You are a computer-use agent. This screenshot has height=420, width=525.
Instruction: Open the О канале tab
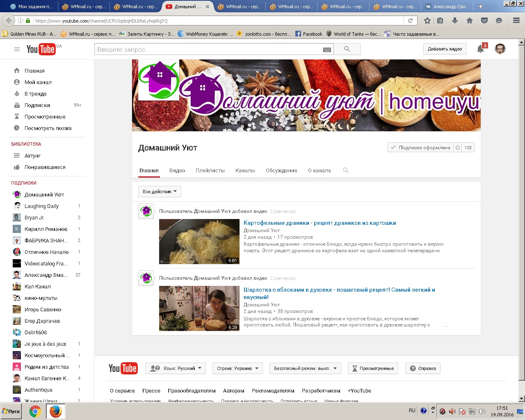[320, 171]
